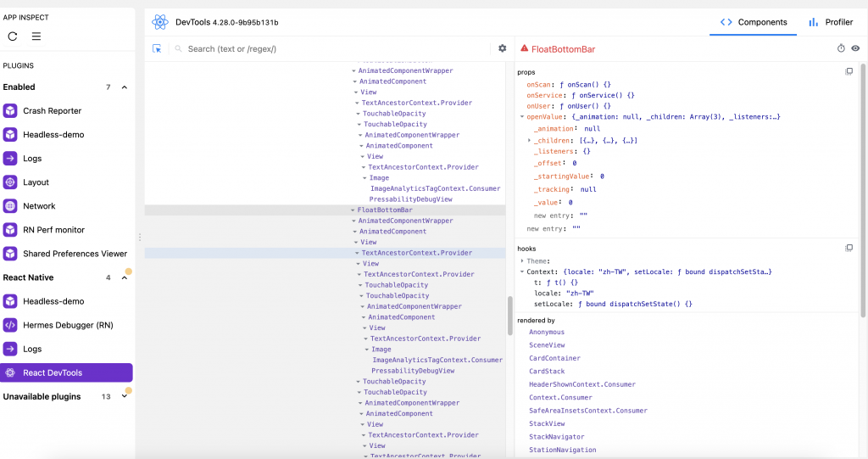The image size is (868, 459).
Task: Click the reload icon under App Inspect
Action: tap(12, 36)
